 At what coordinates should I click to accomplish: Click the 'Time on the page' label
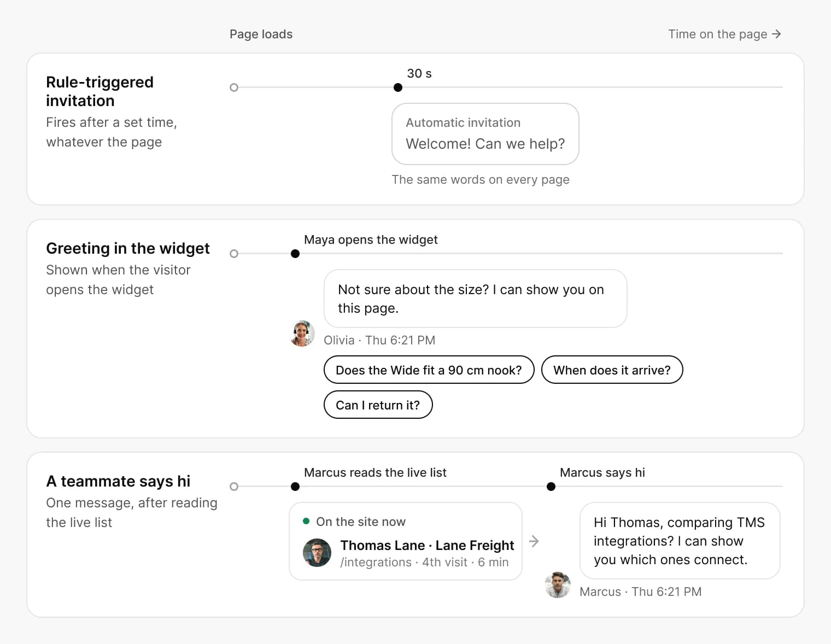click(718, 34)
